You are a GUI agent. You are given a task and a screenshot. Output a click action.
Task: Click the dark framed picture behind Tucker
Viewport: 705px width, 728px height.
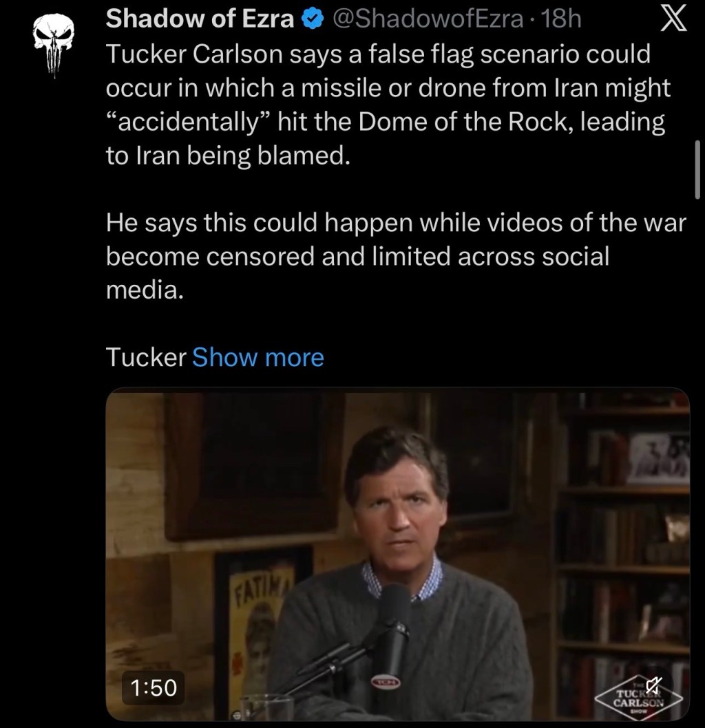255,464
